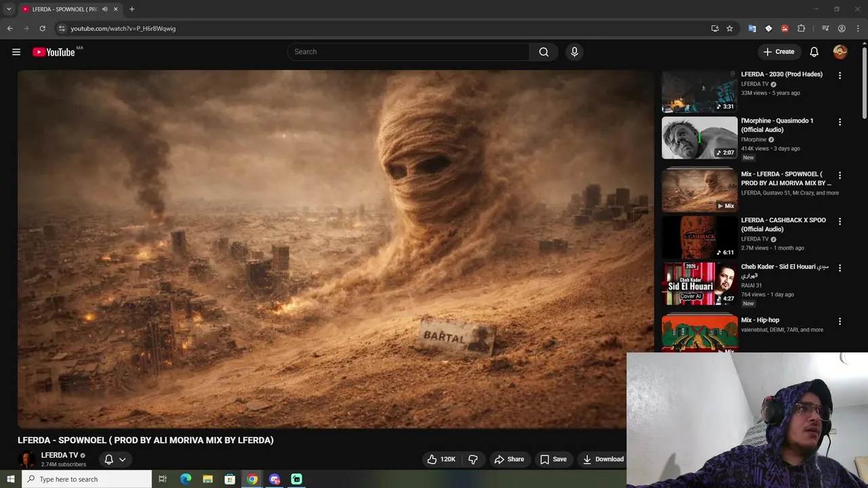
Task: Play LFERDA - 2030 thumbnail
Action: click(699, 91)
